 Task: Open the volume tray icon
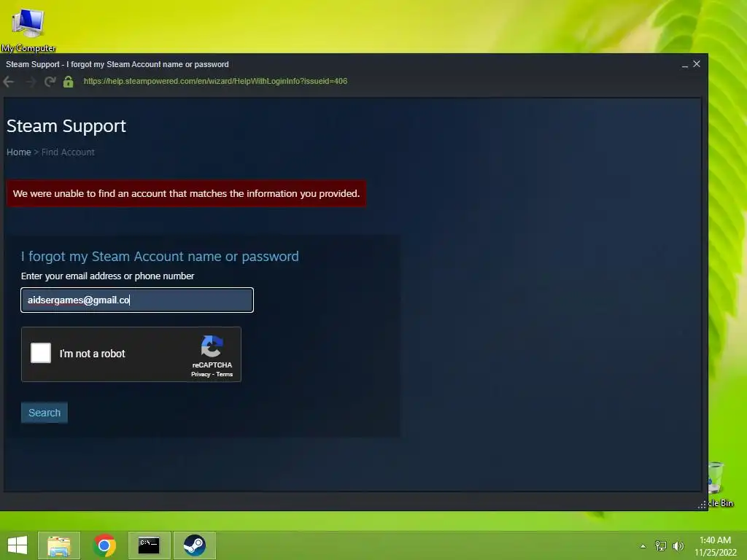click(x=678, y=545)
